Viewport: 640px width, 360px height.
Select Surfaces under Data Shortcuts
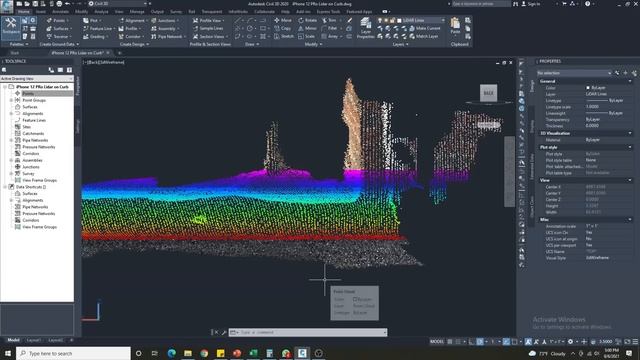[30, 193]
